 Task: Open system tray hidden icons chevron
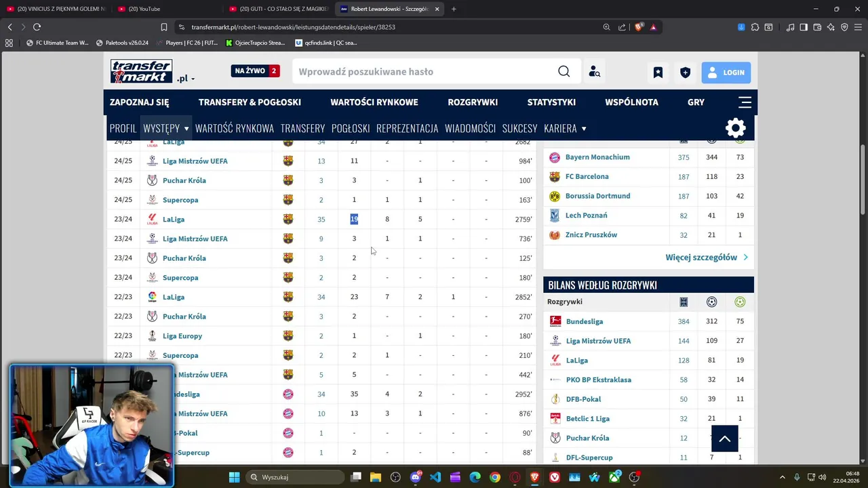click(x=782, y=477)
